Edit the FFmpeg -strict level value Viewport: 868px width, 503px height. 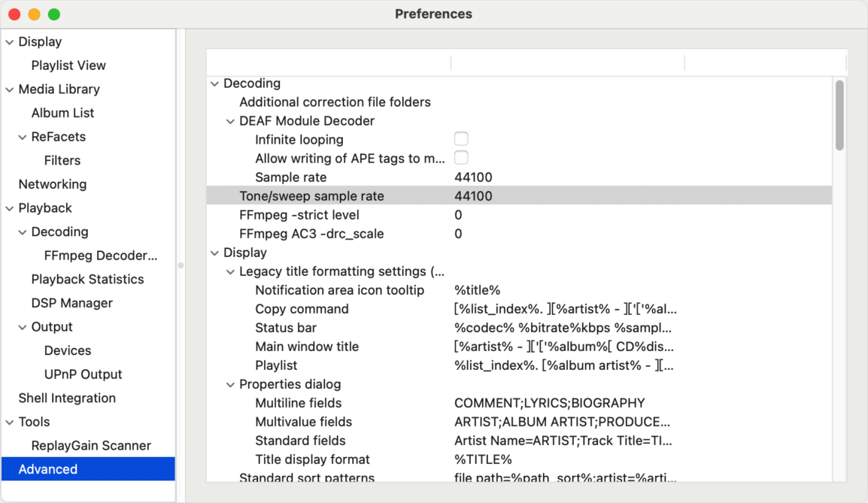click(x=458, y=215)
